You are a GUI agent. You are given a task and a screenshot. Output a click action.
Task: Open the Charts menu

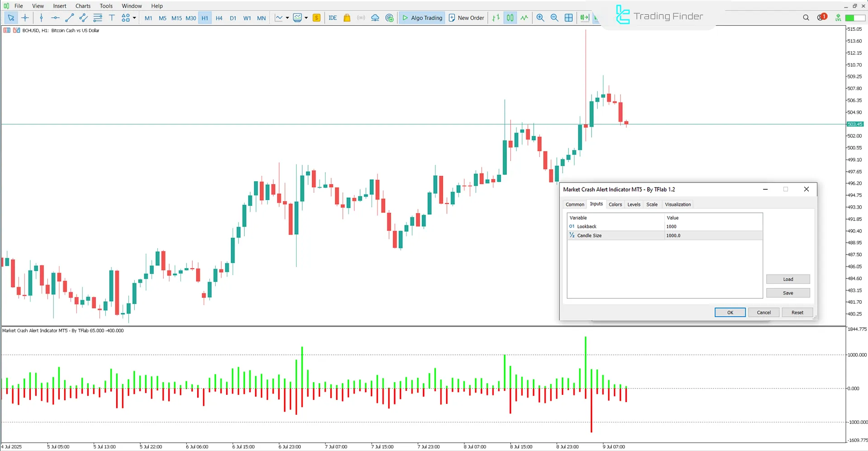(x=83, y=6)
